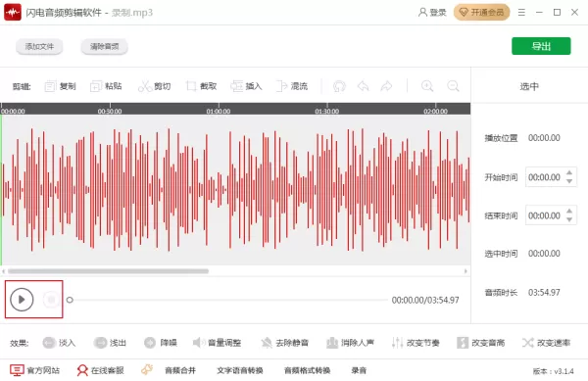Stop playback with the stop button
The height and width of the screenshot is (381, 588).
point(51,300)
